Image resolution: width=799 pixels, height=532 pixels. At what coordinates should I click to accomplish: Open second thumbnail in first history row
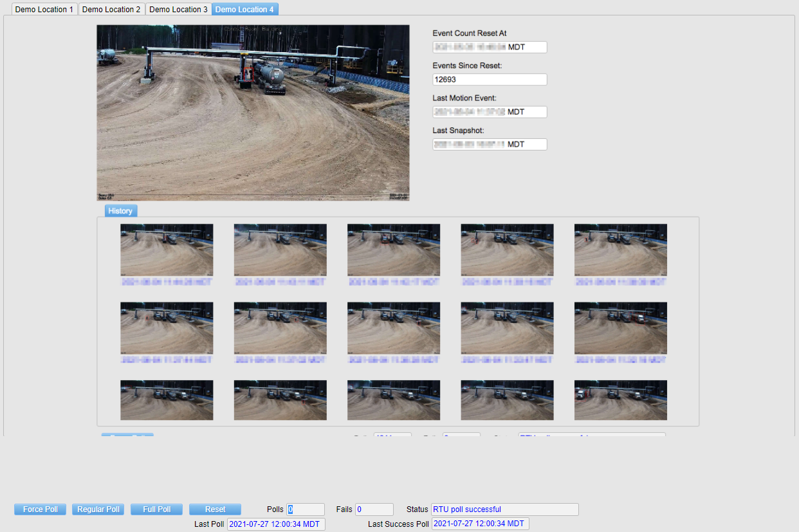[280, 250]
